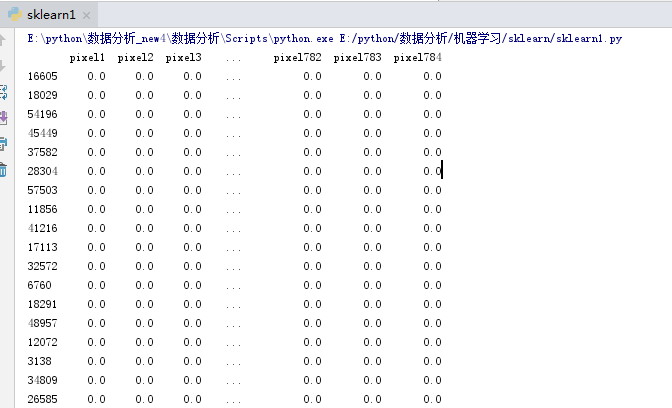Click pixel3 value in row 6760

[192, 285]
